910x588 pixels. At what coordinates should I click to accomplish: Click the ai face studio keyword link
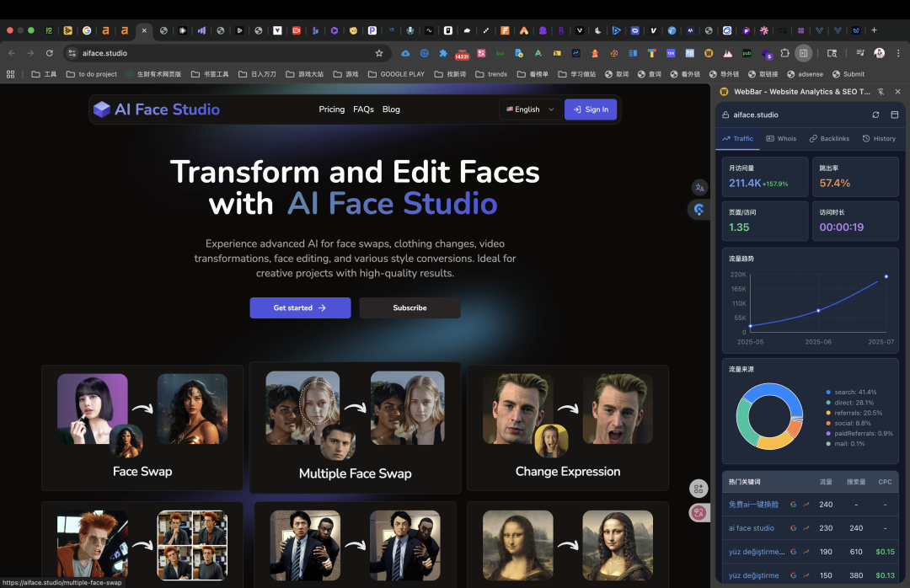click(x=751, y=528)
